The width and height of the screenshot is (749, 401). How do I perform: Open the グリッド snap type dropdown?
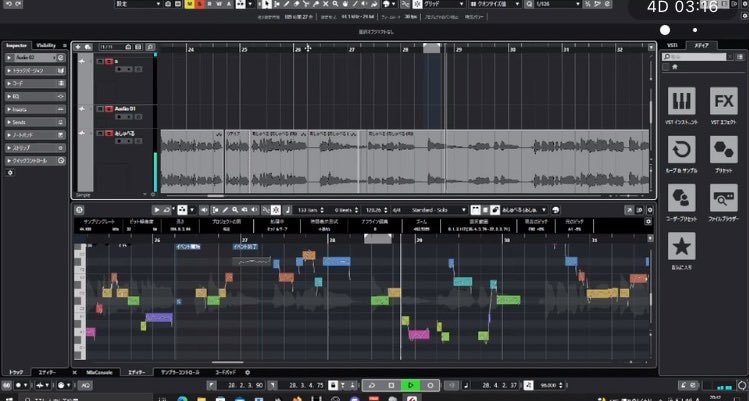[443, 4]
